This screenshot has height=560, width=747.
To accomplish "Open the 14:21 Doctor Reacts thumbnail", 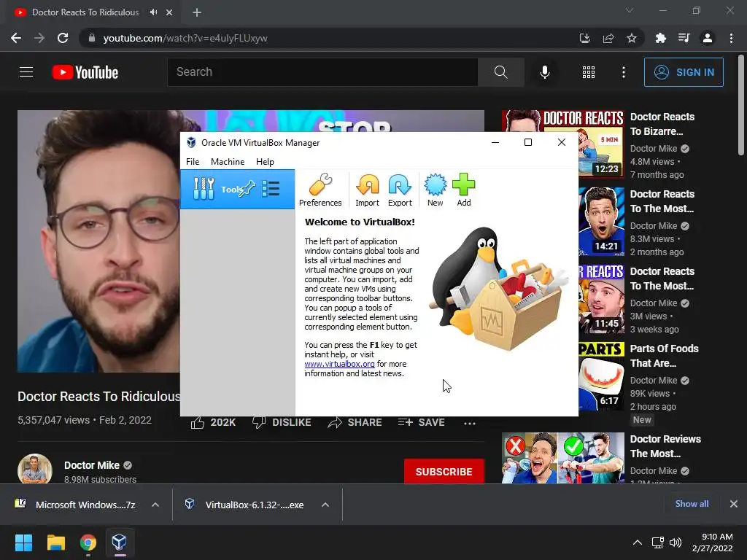I will tap(602, 222).
